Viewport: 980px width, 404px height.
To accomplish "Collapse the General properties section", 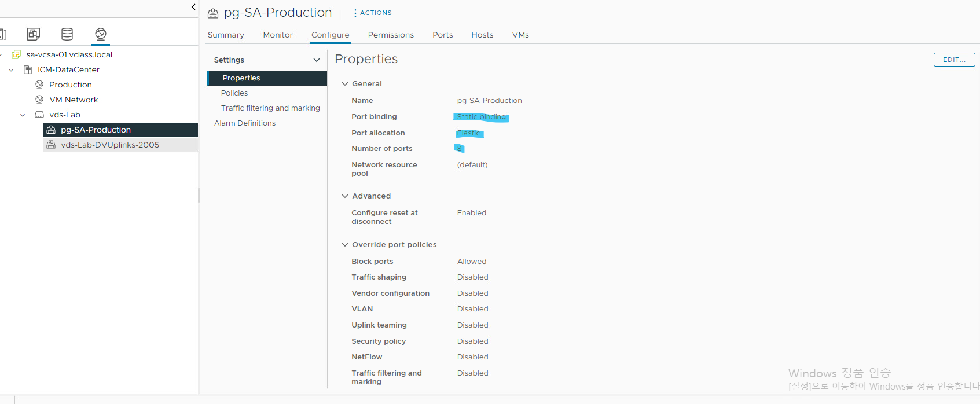I will point(345,84).
